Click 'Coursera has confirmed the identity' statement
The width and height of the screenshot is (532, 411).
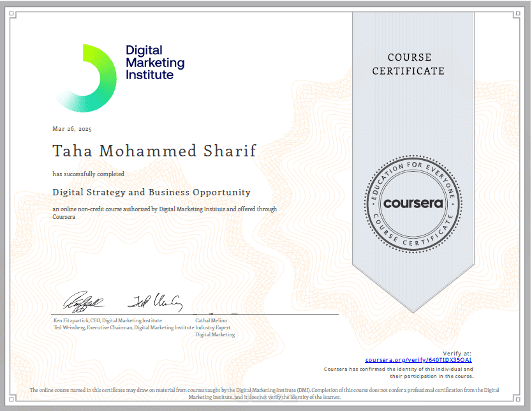[398, 373]
